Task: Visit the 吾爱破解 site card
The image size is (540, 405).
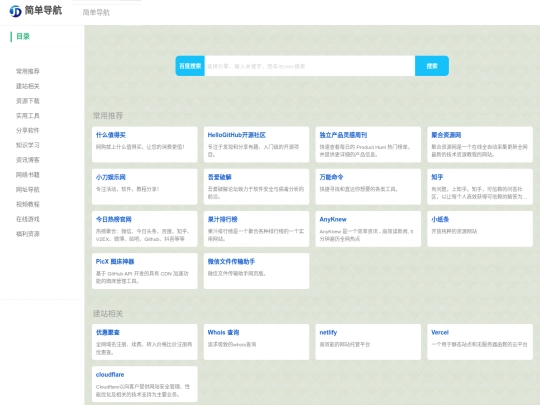Action: [x=256, y=187]
